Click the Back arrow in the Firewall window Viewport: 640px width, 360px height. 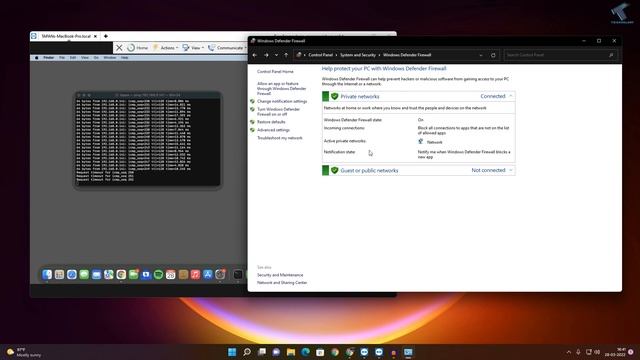(x=255, y=55)
